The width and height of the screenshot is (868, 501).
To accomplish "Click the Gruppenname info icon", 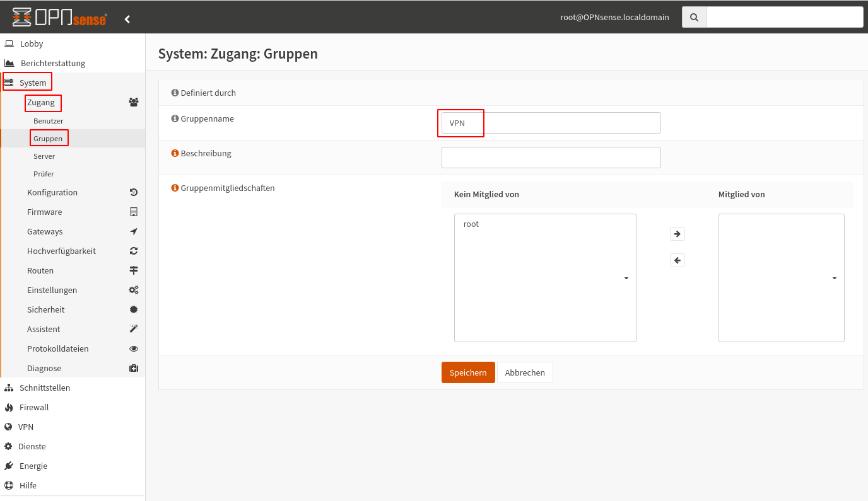I will [175, 118].
